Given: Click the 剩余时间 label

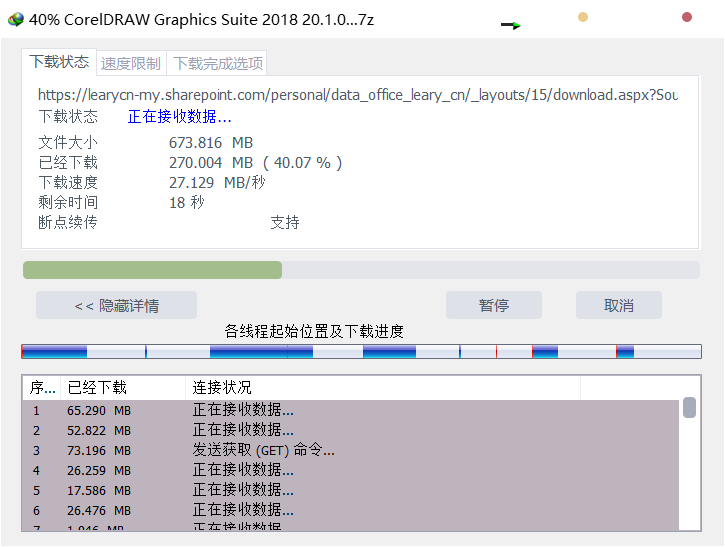Looking at the screenshot, I should [x=68, y=203].
